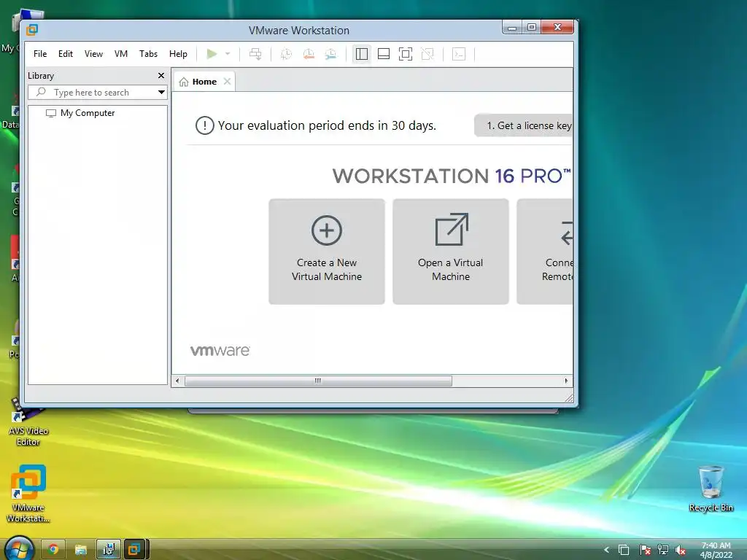The image size is (747, 560).
Task: Click Revert to Snapshot toolbar icon
Action: (x=309, y=54)
